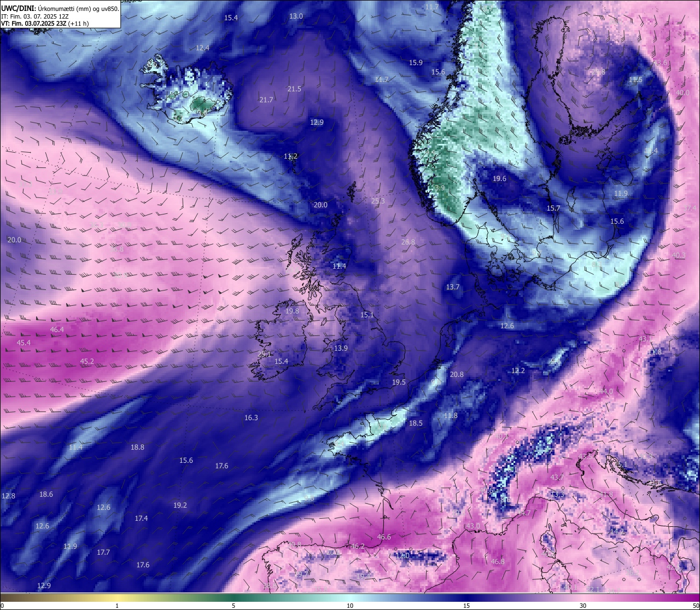Click the 15.7 value over the Baltic
700x610 pixels.
point(553,208)
